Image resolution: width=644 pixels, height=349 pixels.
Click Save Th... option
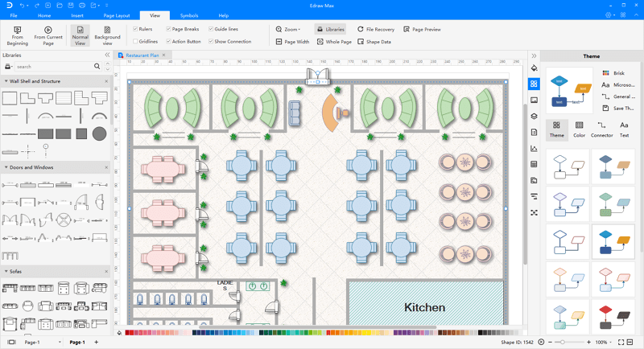[x=619, y=109]
